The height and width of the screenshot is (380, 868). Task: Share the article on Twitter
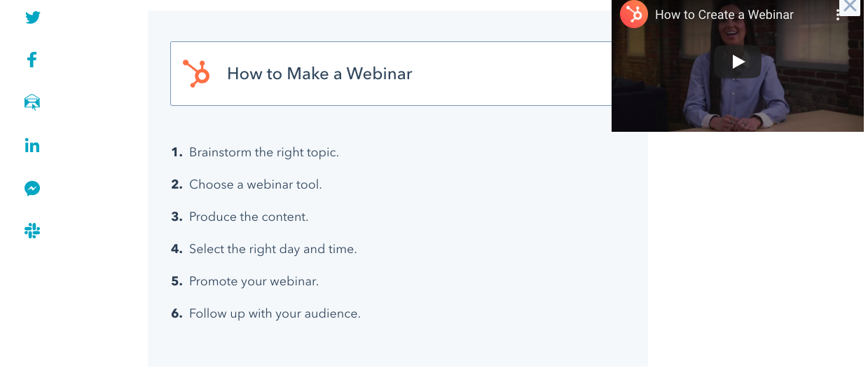(x=32, y=18)
